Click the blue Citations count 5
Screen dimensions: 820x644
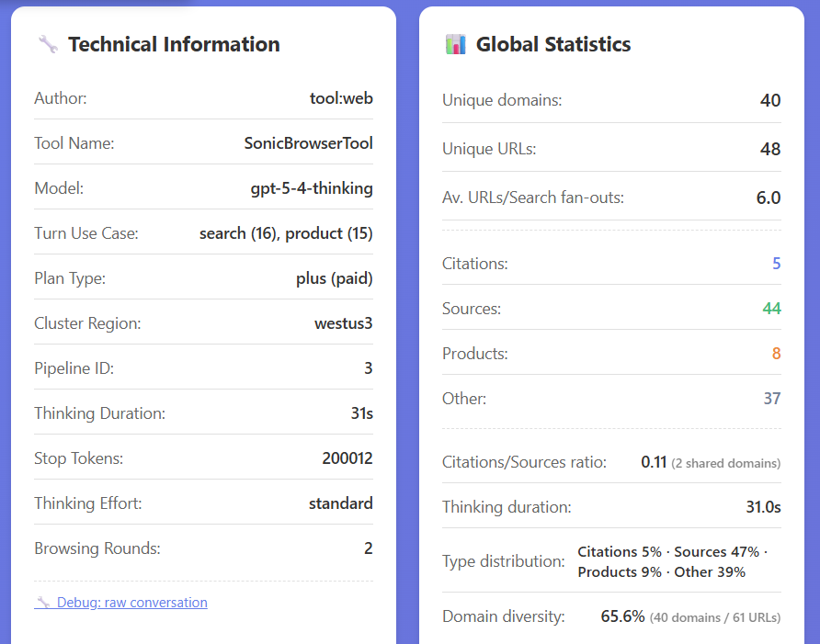pos(776,264)
